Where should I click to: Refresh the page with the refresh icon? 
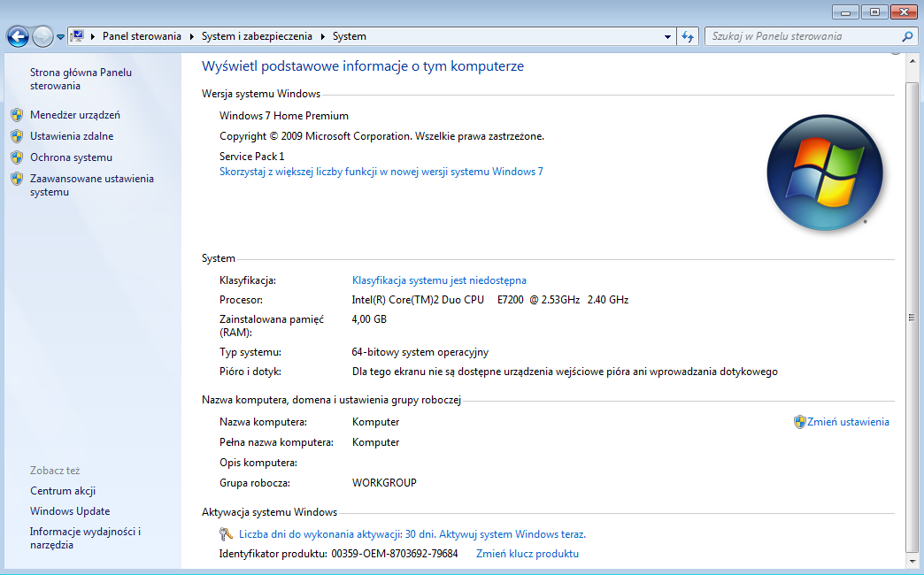[688, 36]
